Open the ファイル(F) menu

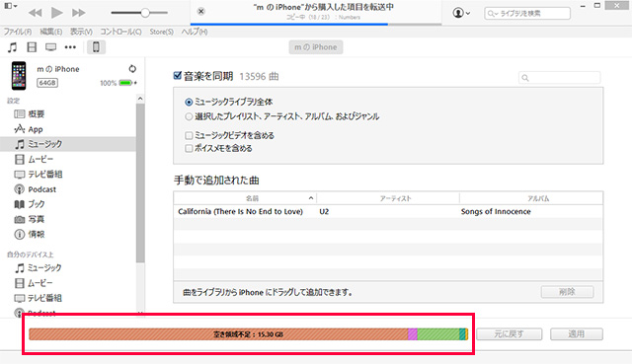[18, 32]
